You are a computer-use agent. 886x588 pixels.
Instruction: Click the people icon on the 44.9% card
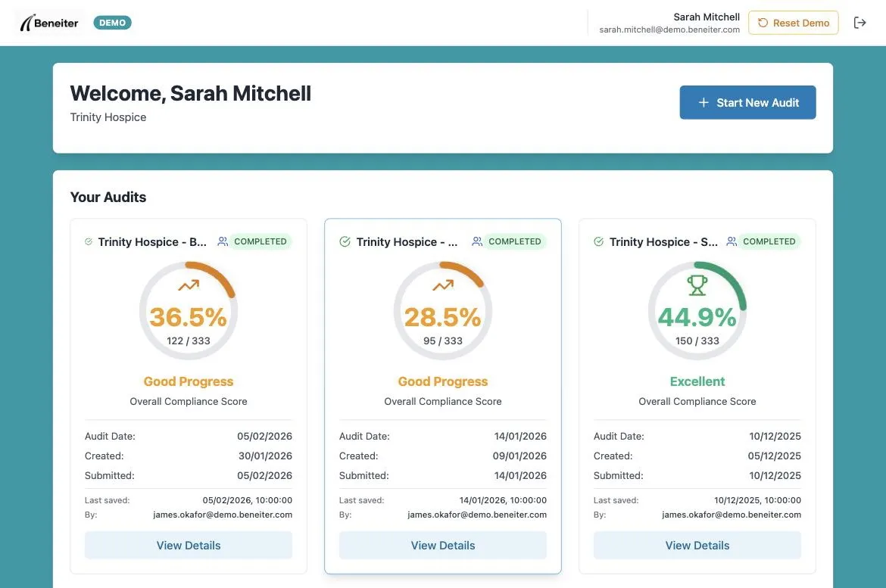point(732,241)
